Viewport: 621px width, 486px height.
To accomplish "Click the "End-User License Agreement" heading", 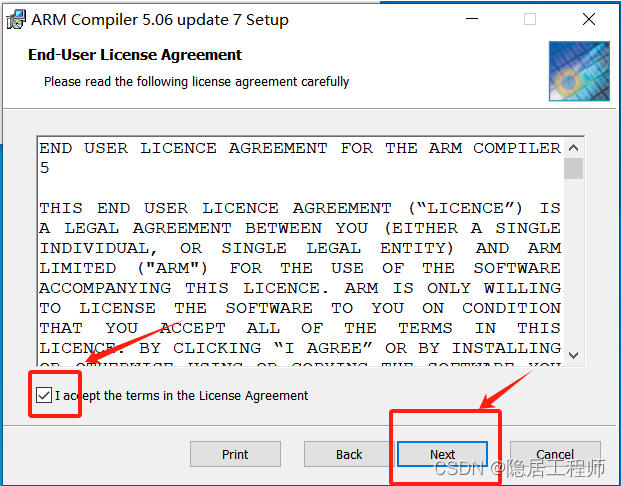I will pyautogui.click(x=135, y=55).
